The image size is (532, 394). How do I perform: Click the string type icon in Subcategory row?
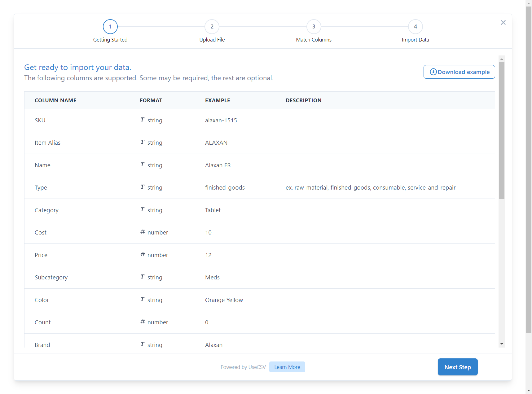pyautogui.click(x=143, y=277)
